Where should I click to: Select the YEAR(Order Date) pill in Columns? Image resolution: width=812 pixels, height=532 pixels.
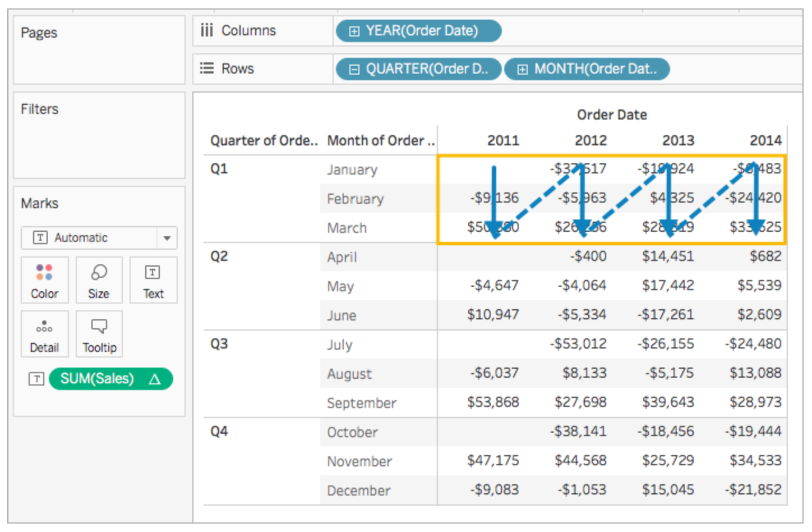tap(418, 31)
